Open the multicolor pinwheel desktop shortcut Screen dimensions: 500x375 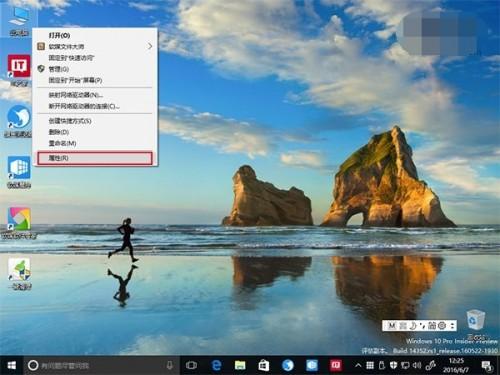(x=19, y=223)
